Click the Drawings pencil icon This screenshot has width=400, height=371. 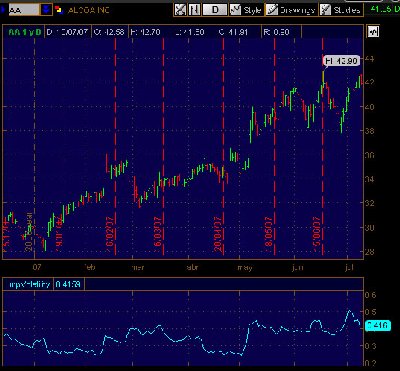272,10
